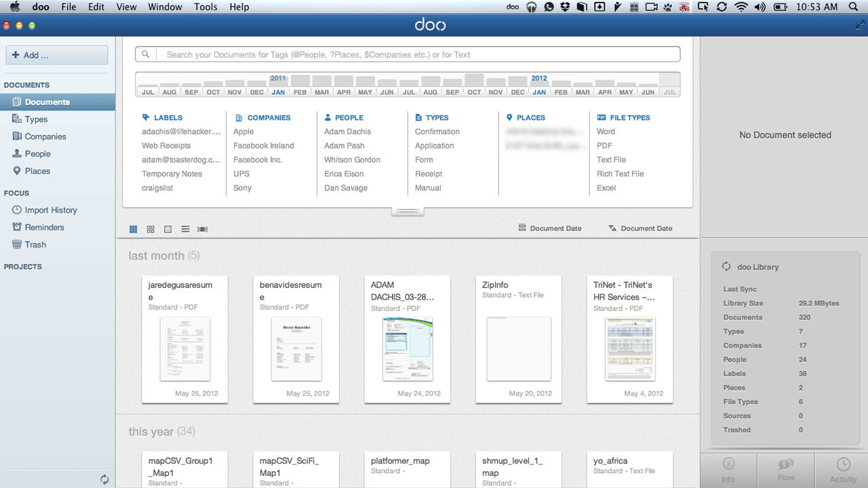Screen dimensions: 868x488
Task: Open the Dropbox menu bar icon
Action: coord(566,7)
